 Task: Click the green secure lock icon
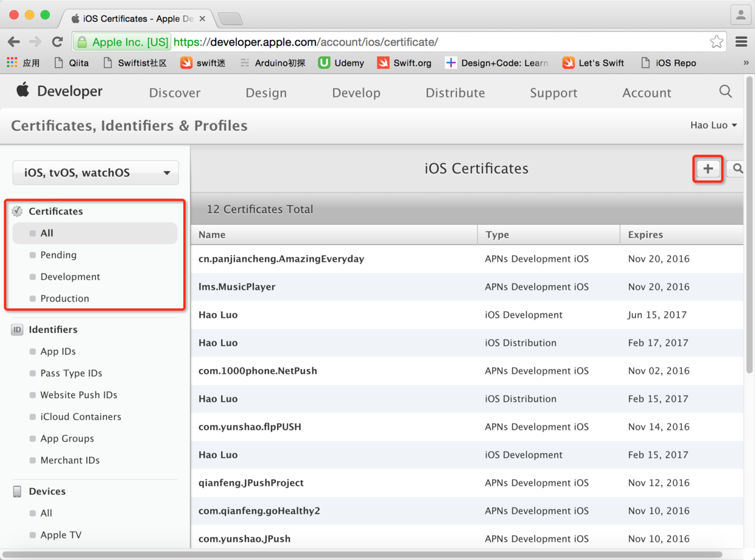(81, 43)
